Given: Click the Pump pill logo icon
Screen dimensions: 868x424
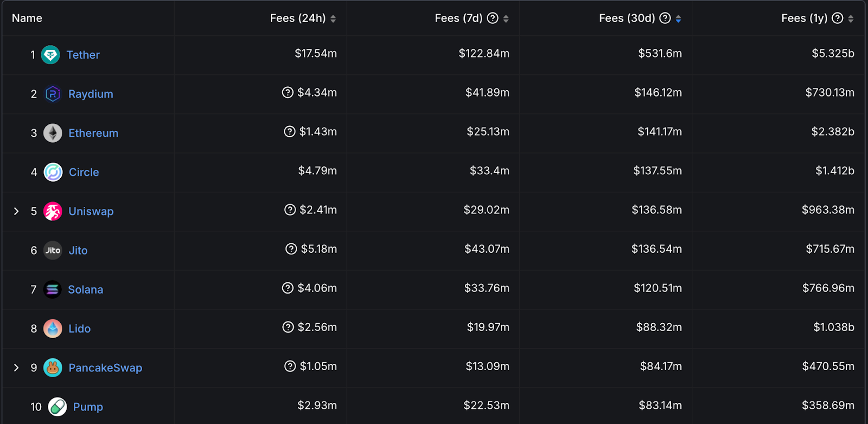Looking at the screenshot, I should [x=57, y=407].
